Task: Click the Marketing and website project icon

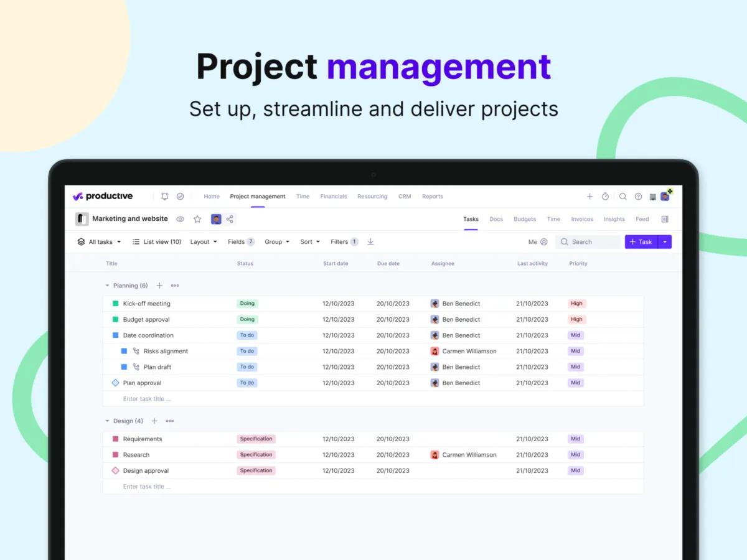Action: [82, 219]
